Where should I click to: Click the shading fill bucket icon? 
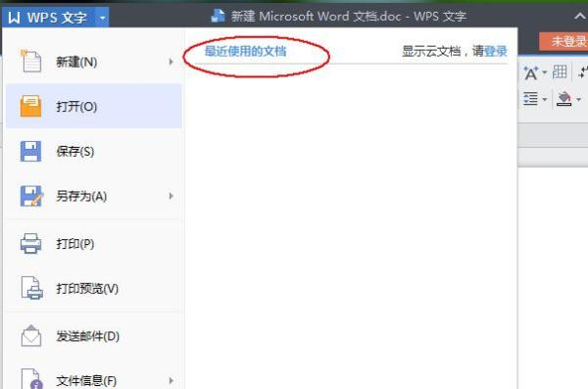[564, 99]
